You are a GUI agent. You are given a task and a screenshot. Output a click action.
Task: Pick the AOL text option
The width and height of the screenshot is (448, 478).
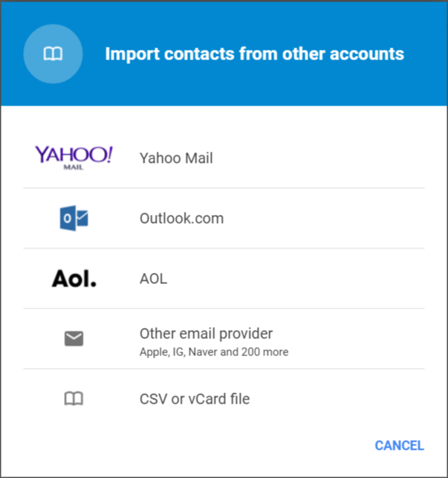(x=153, y=279)
